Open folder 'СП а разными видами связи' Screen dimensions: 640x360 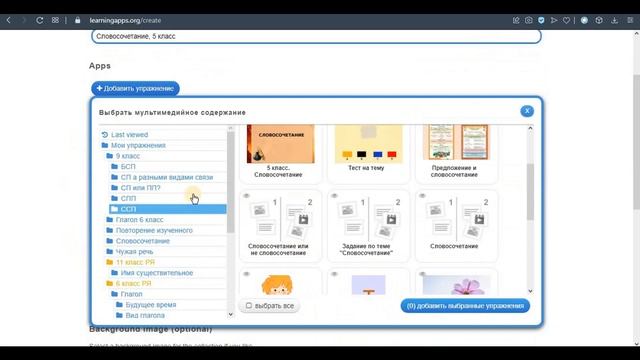pos(167,177)
